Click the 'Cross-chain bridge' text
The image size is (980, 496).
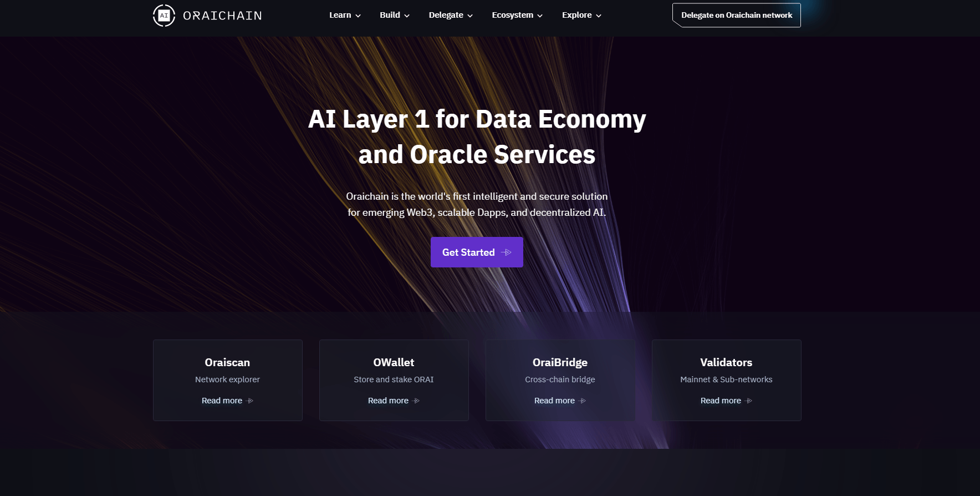click(560, 379)
